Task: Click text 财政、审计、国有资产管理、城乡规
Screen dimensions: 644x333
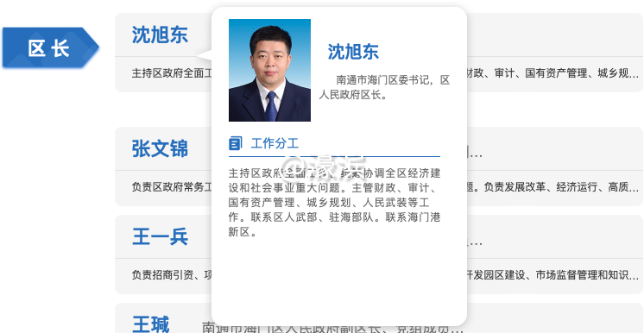Action: (x=553, y=74)
